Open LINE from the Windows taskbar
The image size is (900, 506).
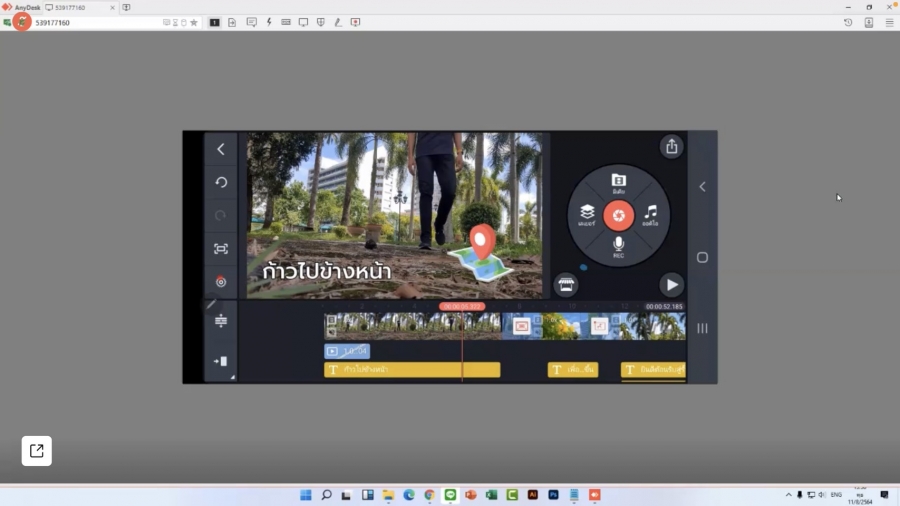tap(450, 495)
